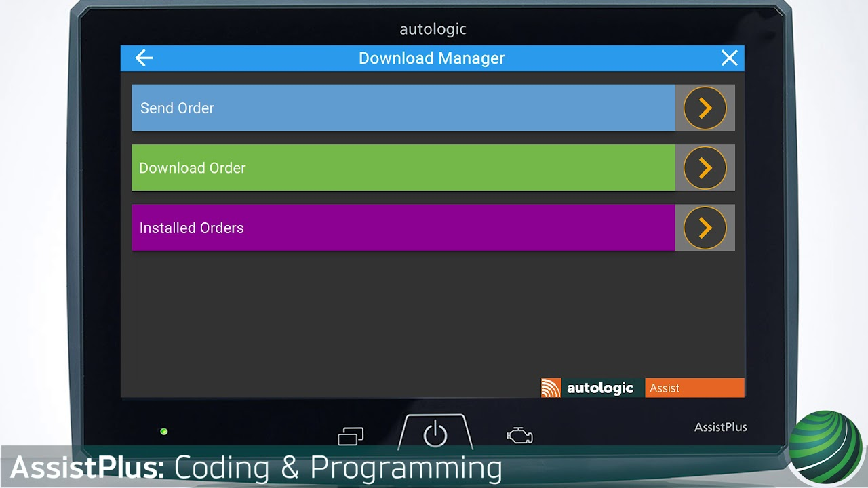The height and width of the screenshot is (488, 868).
Task: Select the purple Installed Orders row
Action: pos(403,228)
